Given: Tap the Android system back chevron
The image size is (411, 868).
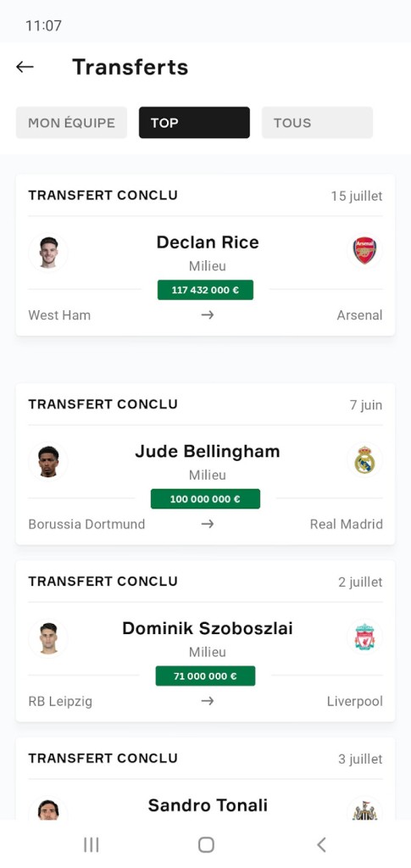Looking at the screenshot, I should click(x=321, y=844).
